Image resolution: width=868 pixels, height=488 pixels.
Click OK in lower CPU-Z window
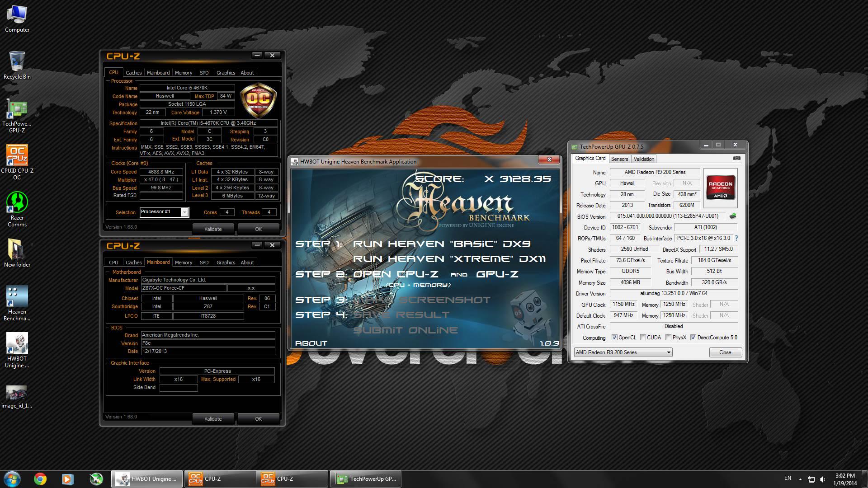tap(258, 419)
